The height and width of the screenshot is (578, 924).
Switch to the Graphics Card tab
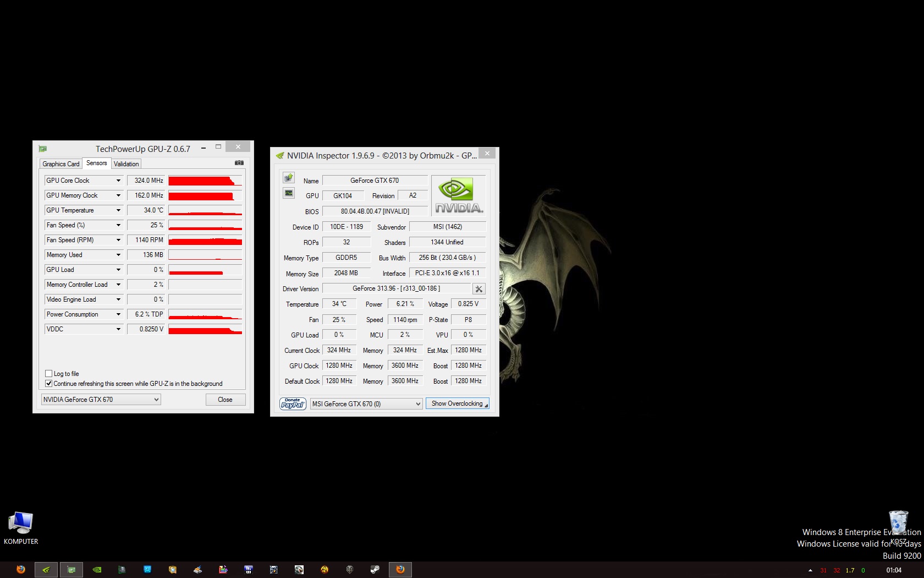[61, 164]
